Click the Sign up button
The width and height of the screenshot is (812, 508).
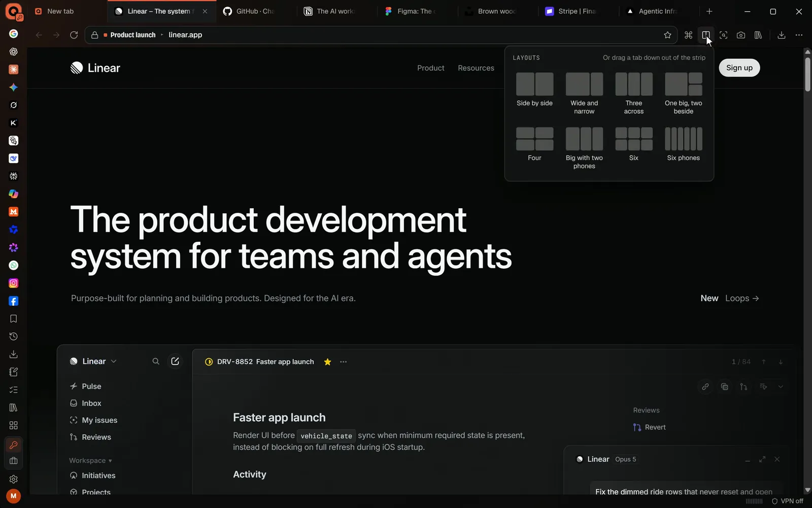pyautogui.click(x=739, y=68)
